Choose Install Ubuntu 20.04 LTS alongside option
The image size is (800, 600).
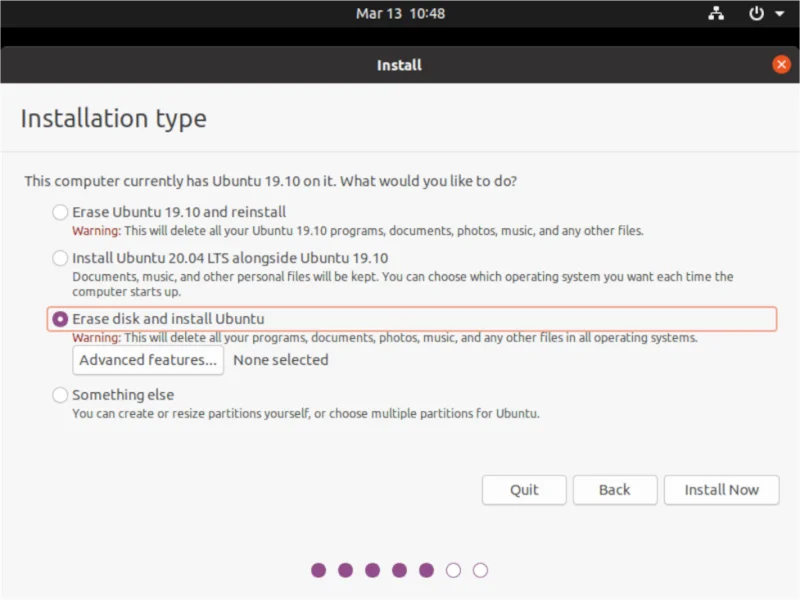pos(60,258)
